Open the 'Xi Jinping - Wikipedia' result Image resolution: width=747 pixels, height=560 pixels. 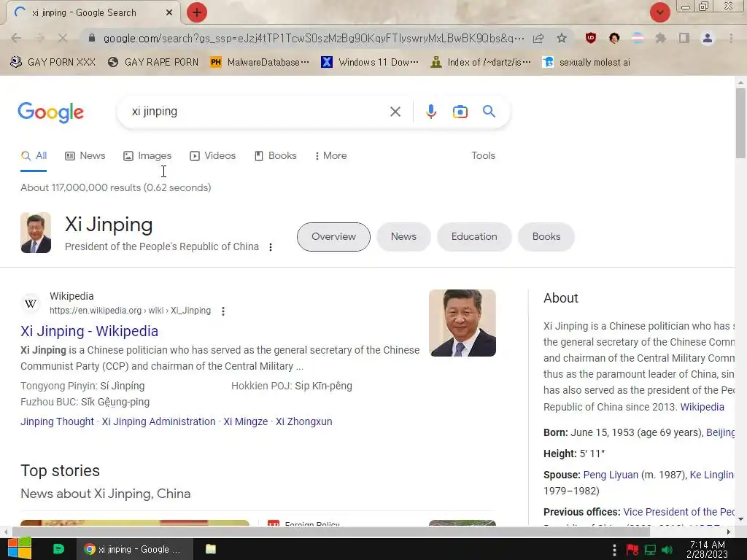(x=89, y=332)
